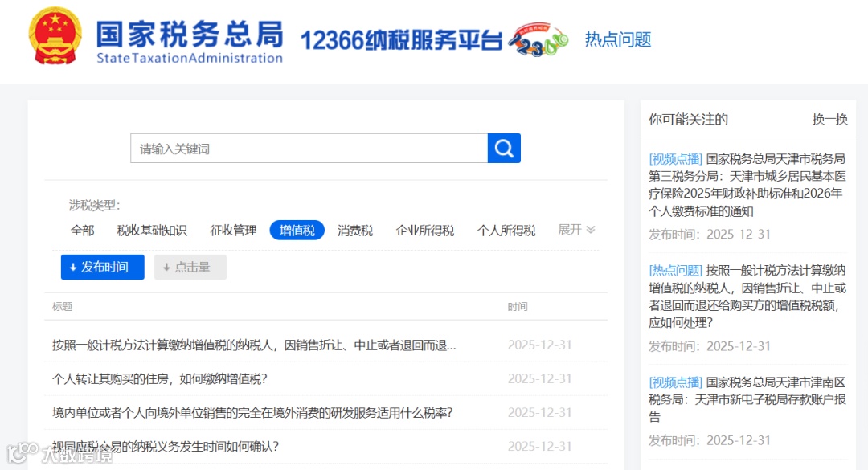Click the national emblem logo
Viewport: 868px width, 470px height.
(x=55, y=36)
